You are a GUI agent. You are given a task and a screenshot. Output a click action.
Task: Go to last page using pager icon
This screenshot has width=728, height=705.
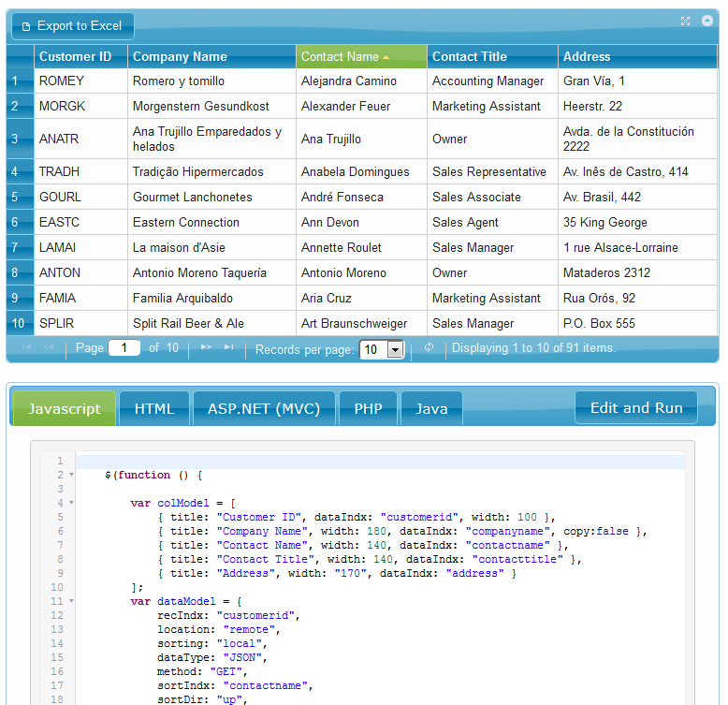click(x=228, y=347)
